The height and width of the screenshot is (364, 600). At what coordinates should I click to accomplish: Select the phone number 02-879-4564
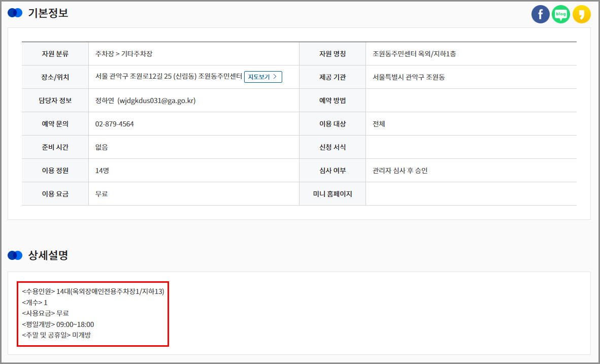tap(115, 123)
